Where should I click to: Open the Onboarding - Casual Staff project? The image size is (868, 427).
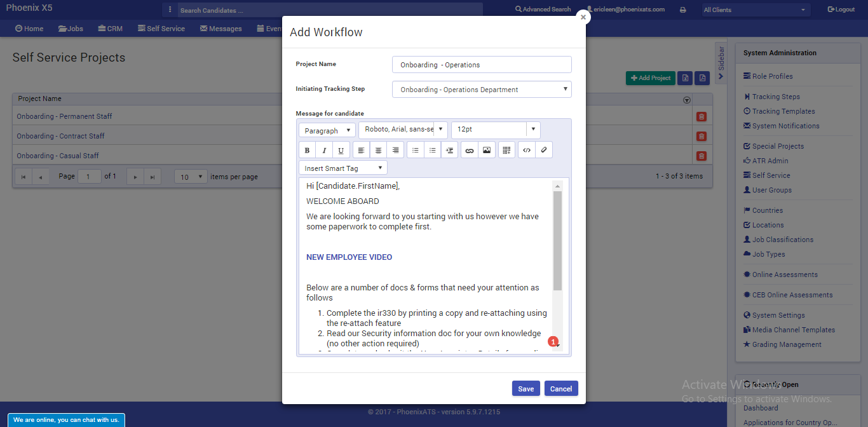(58, 156)
